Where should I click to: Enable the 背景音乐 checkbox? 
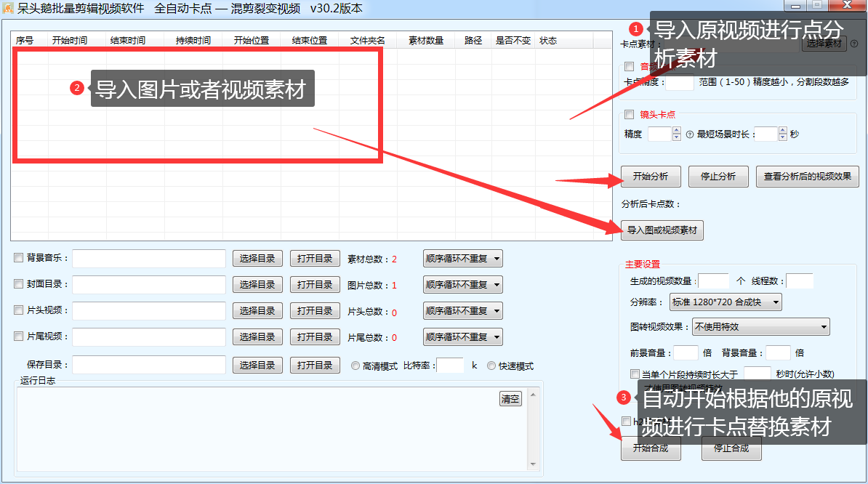point(19,258)
